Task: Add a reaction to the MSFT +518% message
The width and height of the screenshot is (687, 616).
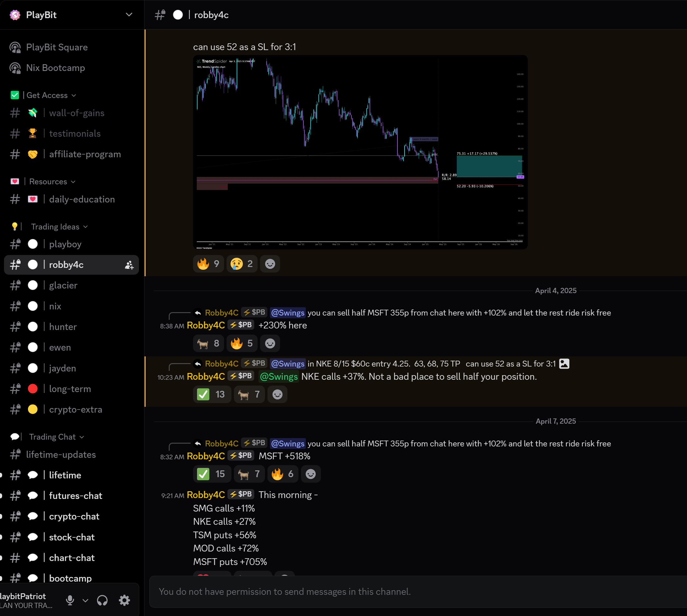Action: pyautogui.click(x=310, y=474)
